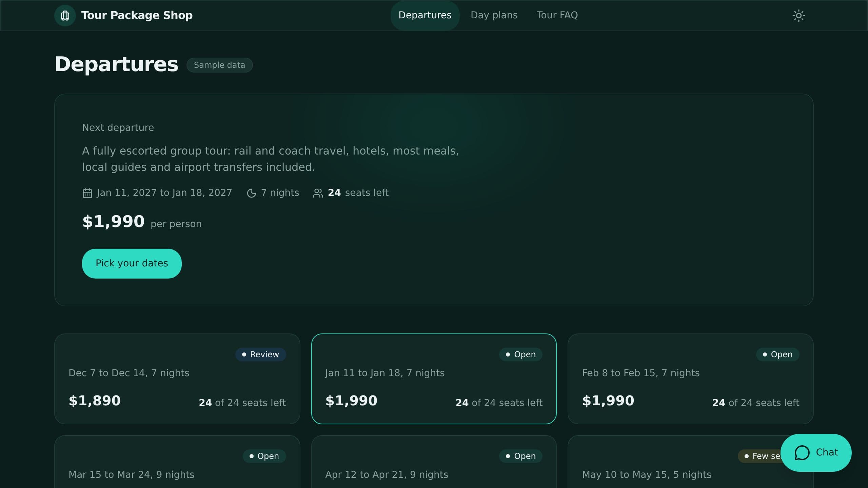Click the fully escorted group tour description

coord(271,159)
